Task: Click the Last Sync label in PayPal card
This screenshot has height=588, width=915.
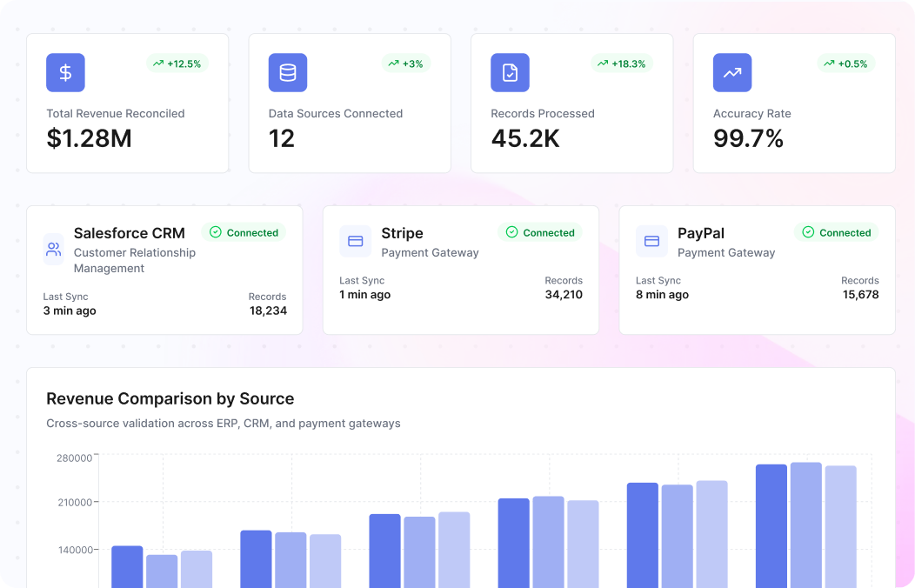Action: (x=658, y=281)
